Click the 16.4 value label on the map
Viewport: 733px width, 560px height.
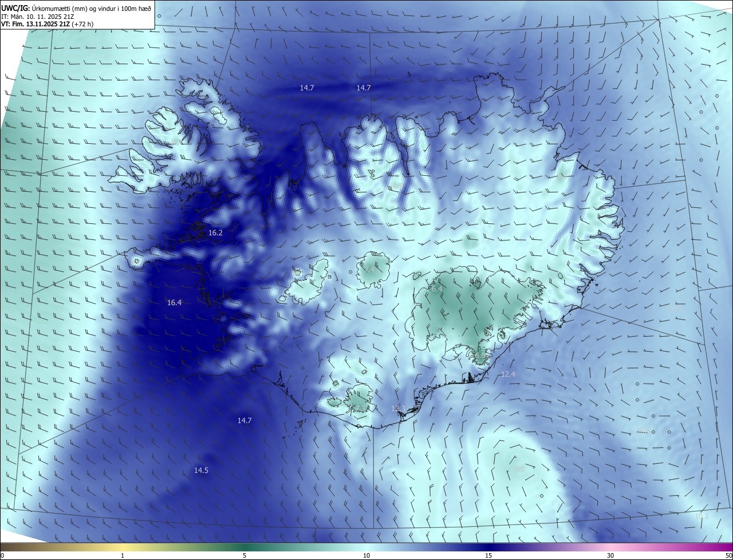click(174, 302)
